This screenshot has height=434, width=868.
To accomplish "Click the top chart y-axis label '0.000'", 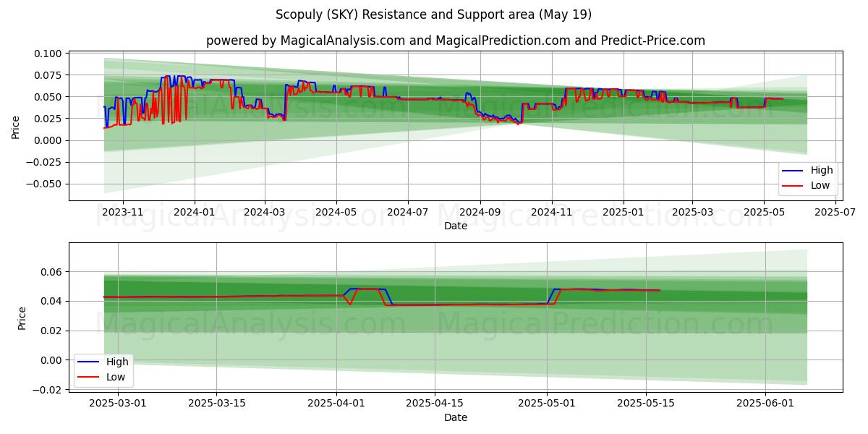I will coord(50,140).
